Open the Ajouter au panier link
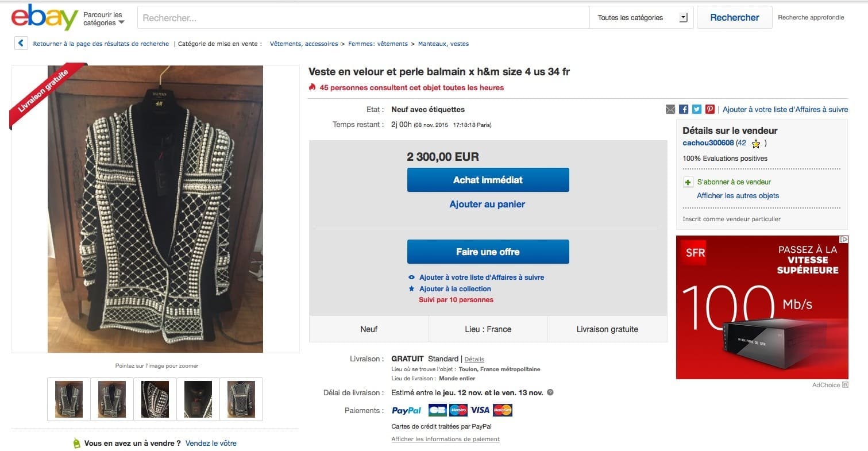Image resolution: width=868 pixels, height=451 pixels. click(487, 204)
